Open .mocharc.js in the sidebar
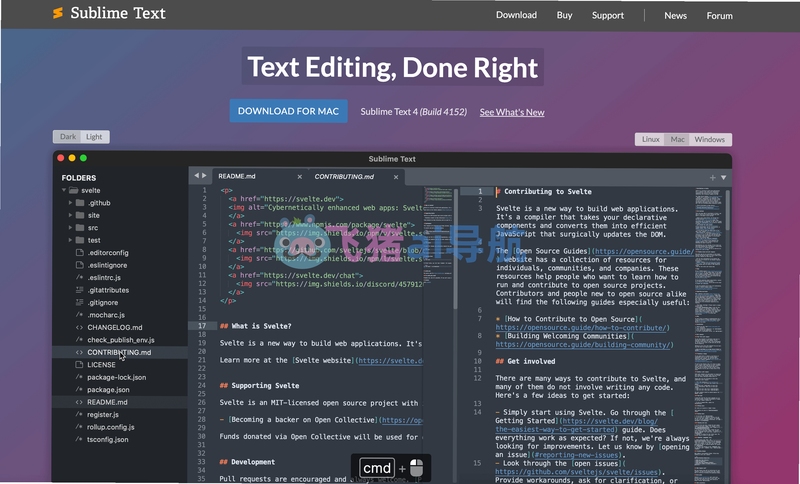The width and height of the screenshot is (800, 484). coord(106,315)
